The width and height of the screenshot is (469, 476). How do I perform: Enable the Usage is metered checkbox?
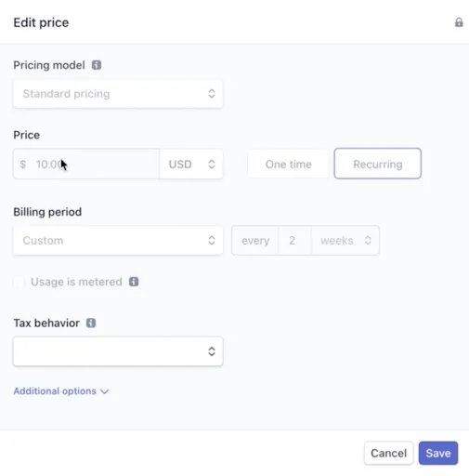click(x=19, y=282)
